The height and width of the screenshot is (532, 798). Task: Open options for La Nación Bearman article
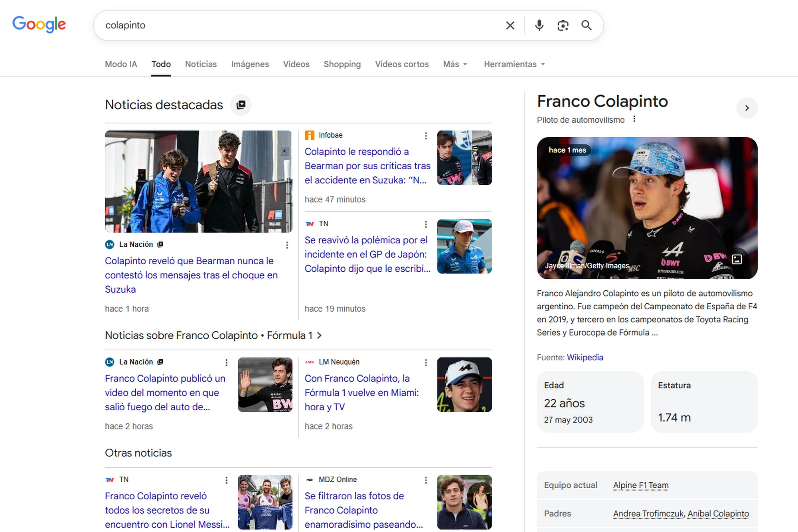pyautogui.click(x=287, y=245)
